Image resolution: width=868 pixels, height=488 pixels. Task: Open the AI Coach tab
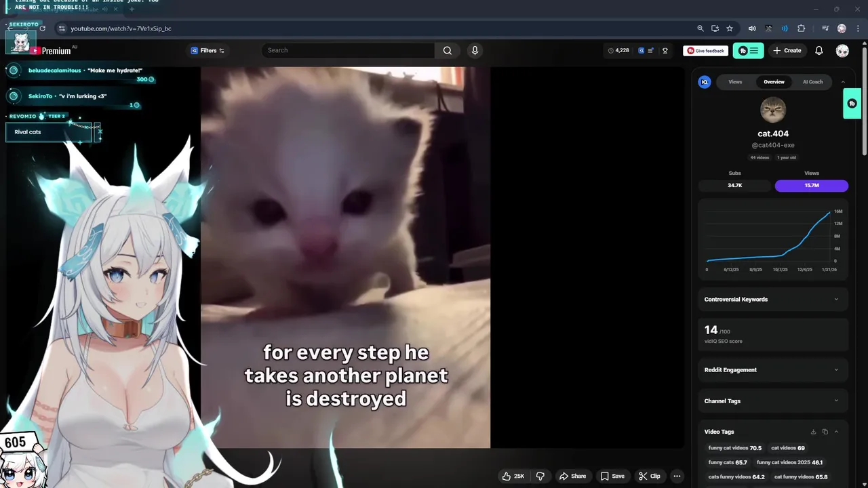click(x=812, y=82)
